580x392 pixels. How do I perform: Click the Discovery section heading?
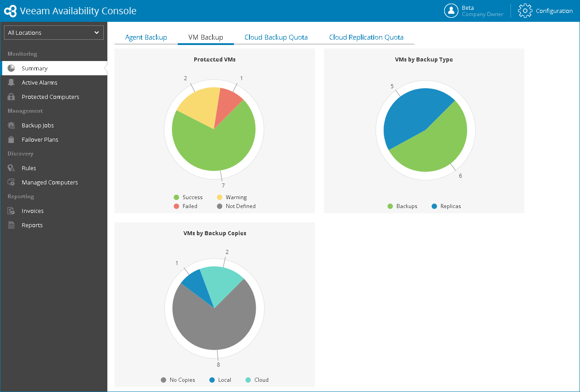tap(20, 154)
